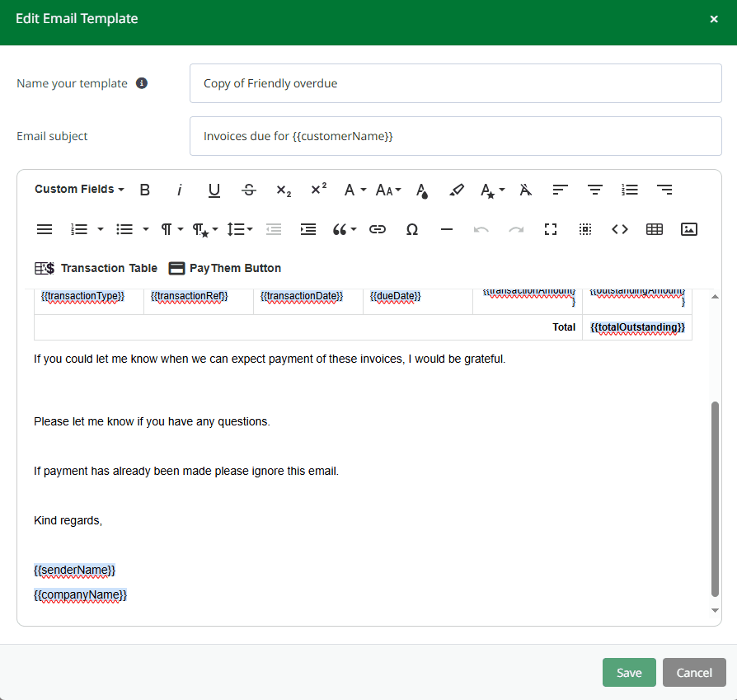Apply strikethrough formatting
The image size is (737, 700).
249,190
